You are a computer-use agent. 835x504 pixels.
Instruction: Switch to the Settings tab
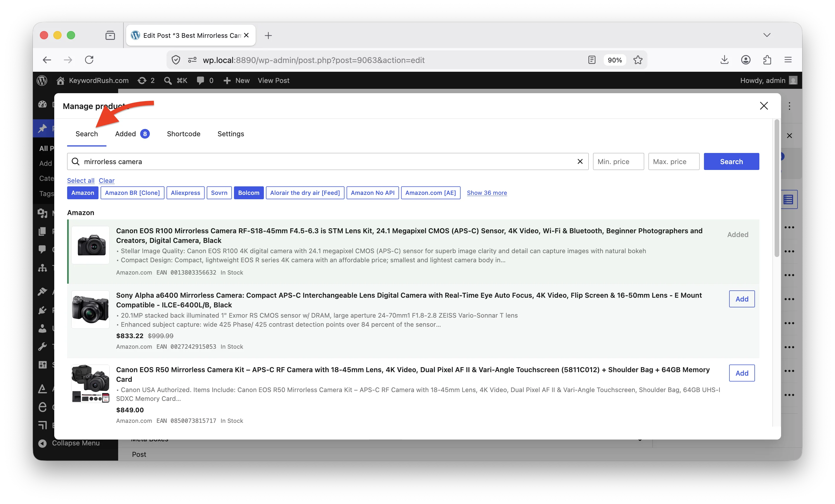click(230, 134)
